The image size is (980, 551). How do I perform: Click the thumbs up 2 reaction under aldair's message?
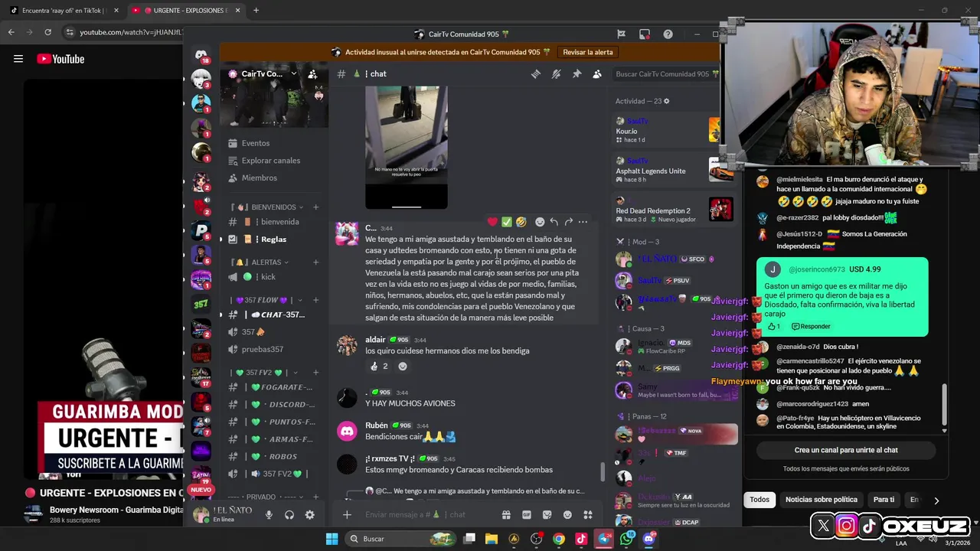coord(379,367)
